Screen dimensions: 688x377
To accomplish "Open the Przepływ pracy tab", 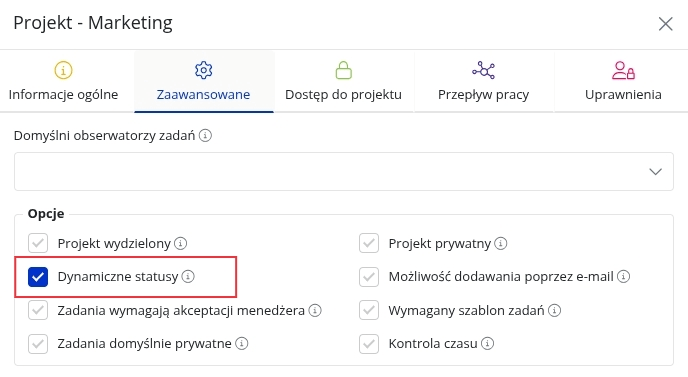I will coord(484,82).
